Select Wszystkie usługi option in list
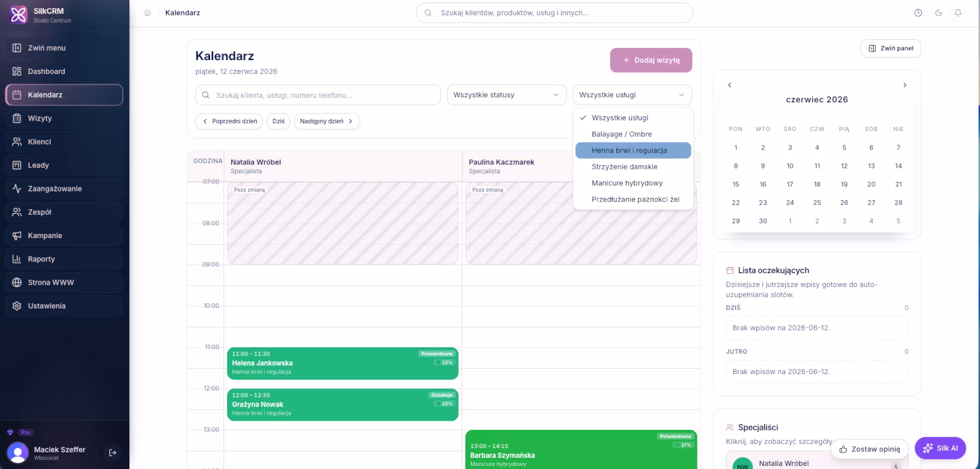Viewport: 980px width, 469px height. tap(633, 118)
